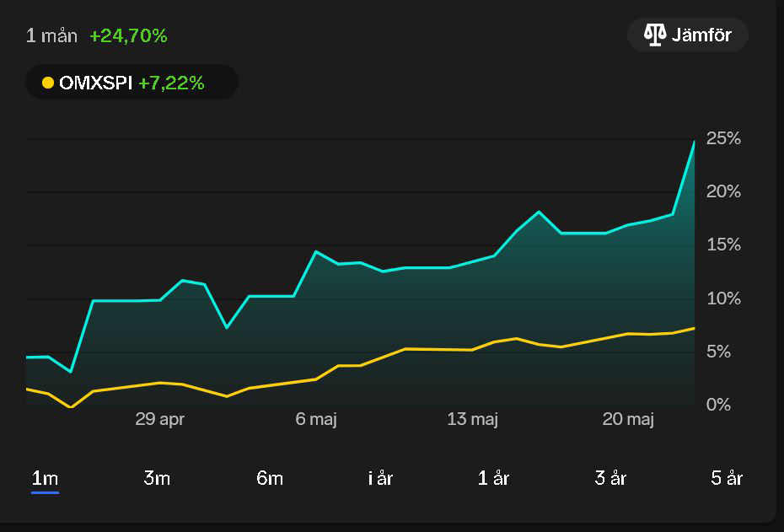The height and width of the screenshot is (532, 784).
Task: Click the 20 maj date label
Action: (628, 419)
